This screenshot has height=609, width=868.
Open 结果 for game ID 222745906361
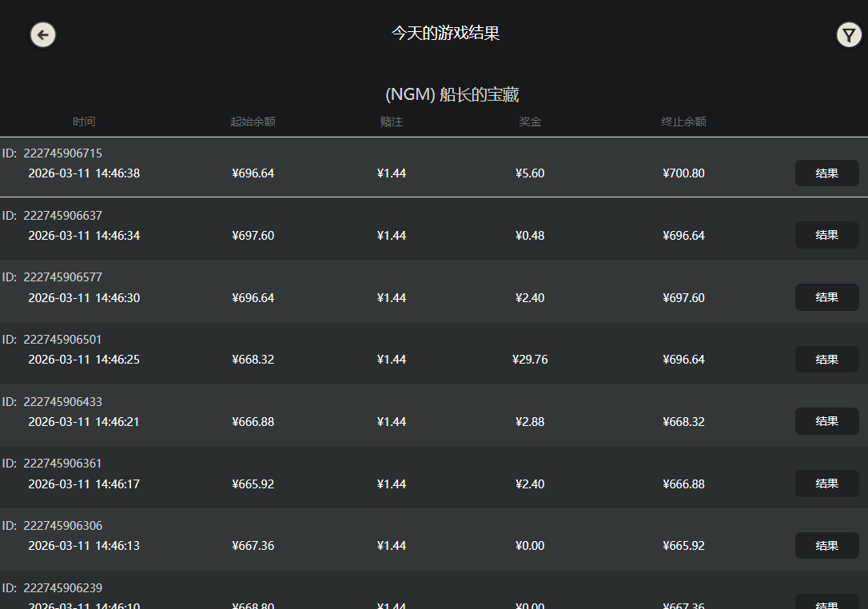[x=826, y=484]
